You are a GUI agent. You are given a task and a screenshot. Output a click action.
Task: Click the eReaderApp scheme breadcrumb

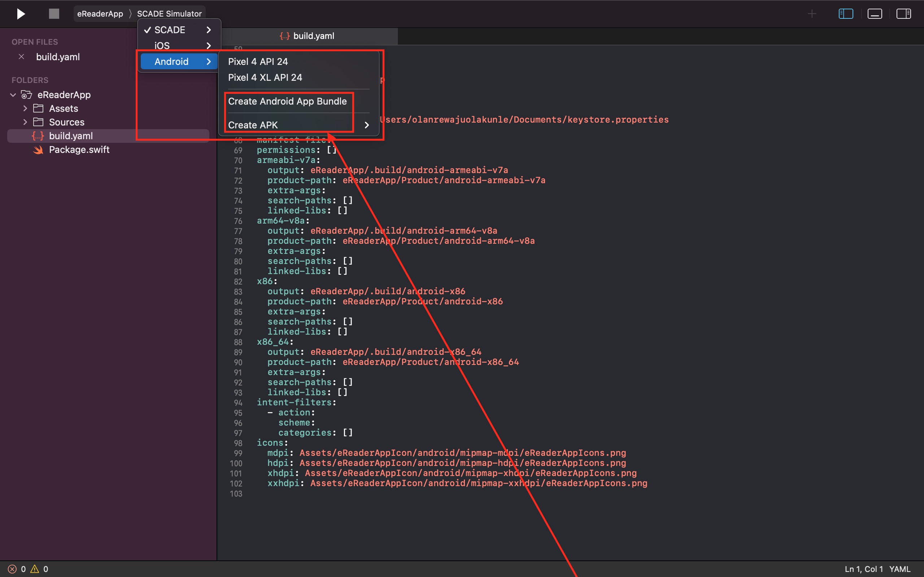(100, 14)
